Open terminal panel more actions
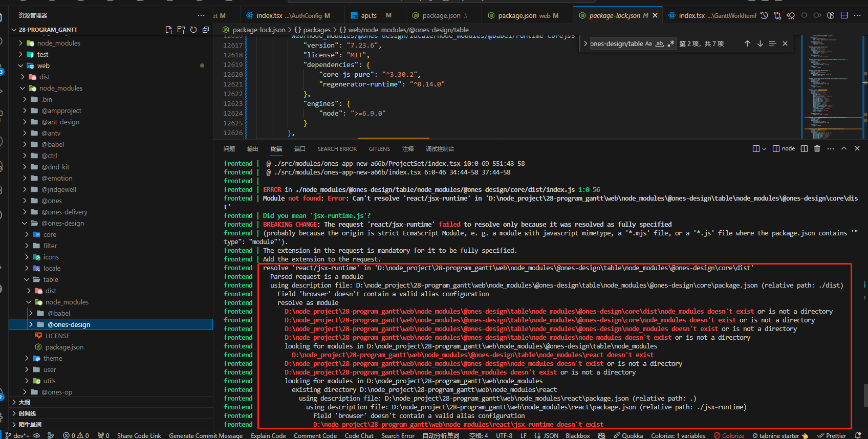This screenshot has height=439, width=868. (x=831, y=148)
